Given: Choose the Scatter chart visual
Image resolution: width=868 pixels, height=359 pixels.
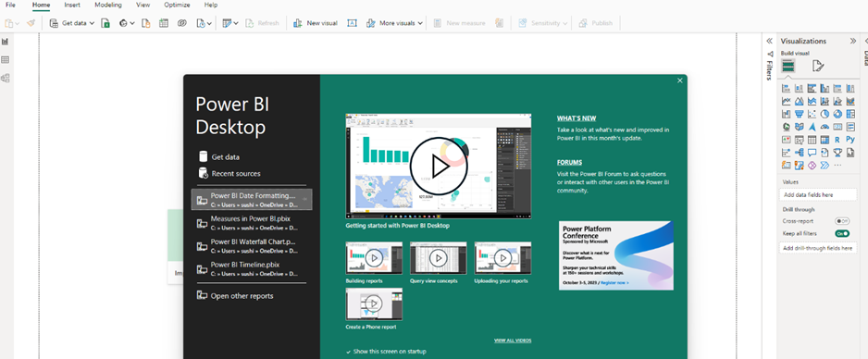Looking at the screenshot, I should pos(812,114).
